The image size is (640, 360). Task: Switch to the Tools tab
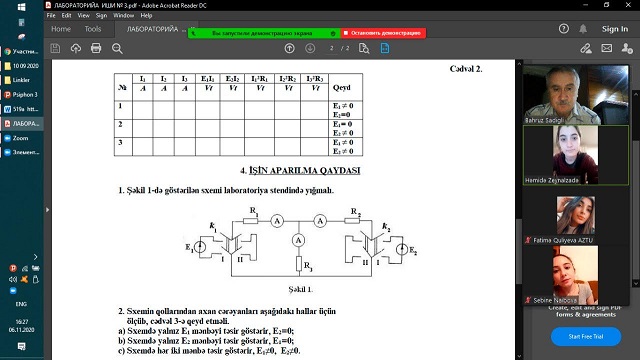[93, 29]
